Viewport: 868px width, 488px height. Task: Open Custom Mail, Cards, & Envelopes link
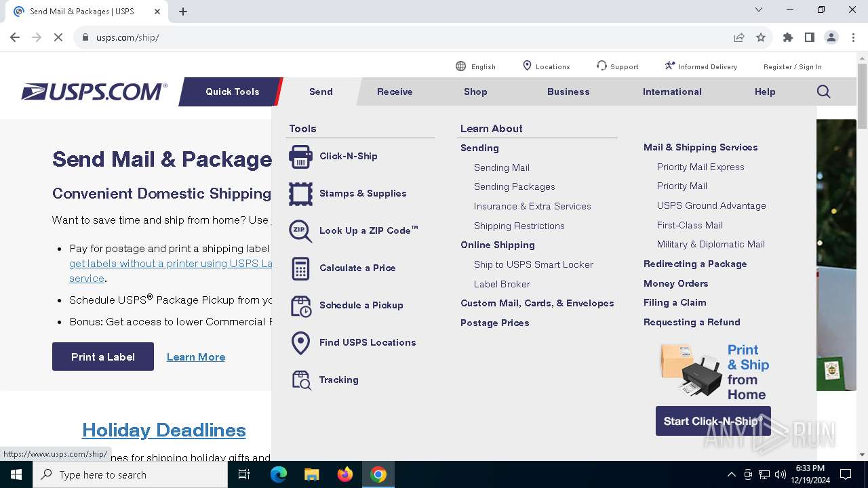(537, 303)
